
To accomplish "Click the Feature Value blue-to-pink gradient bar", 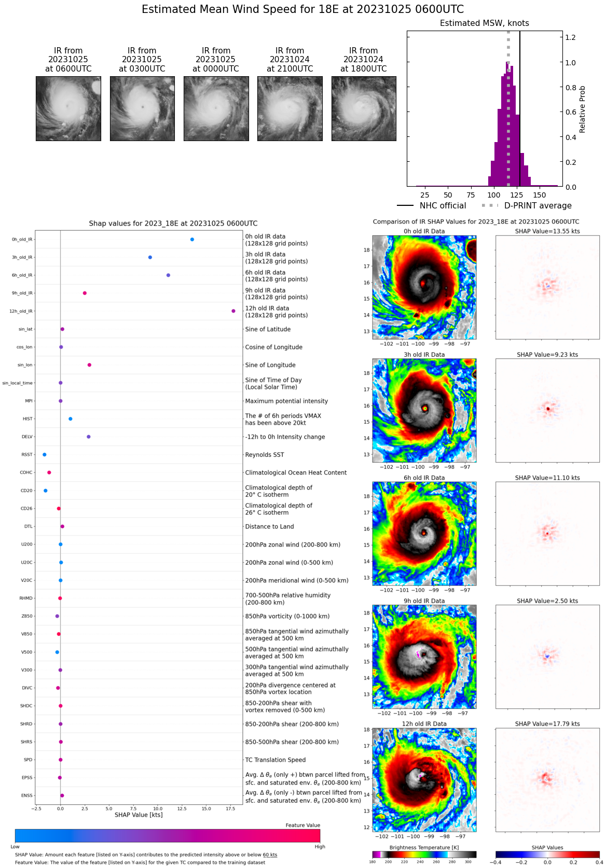I will click(x=167, y=835).
